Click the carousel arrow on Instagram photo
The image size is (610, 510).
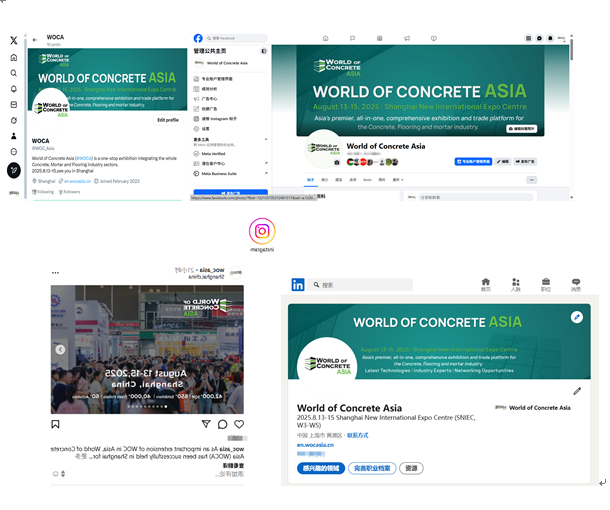60,349
